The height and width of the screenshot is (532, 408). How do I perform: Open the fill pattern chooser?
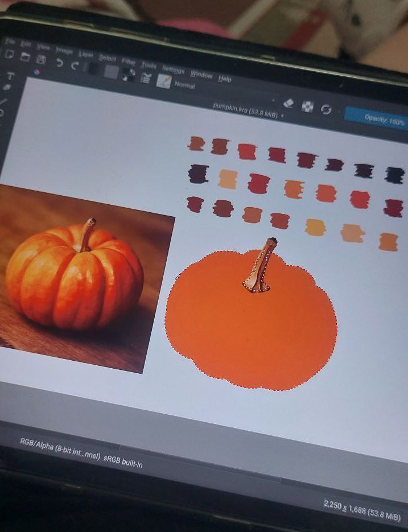point(111,72)
